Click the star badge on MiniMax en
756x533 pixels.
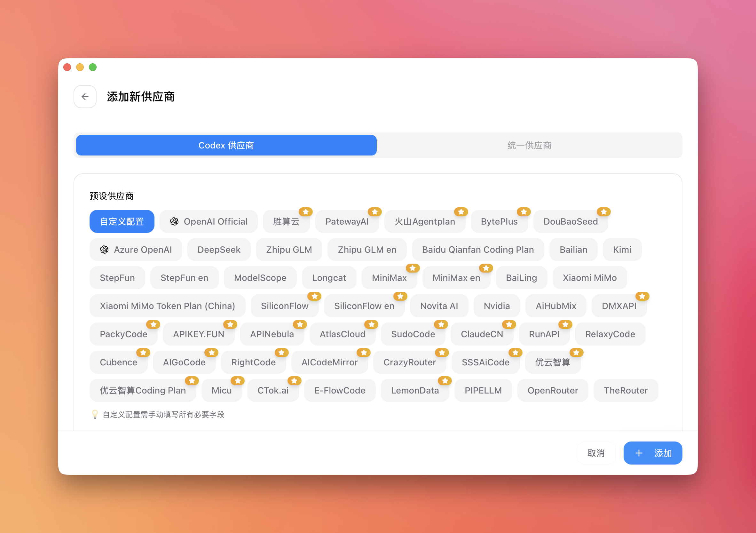click(486, 268)
